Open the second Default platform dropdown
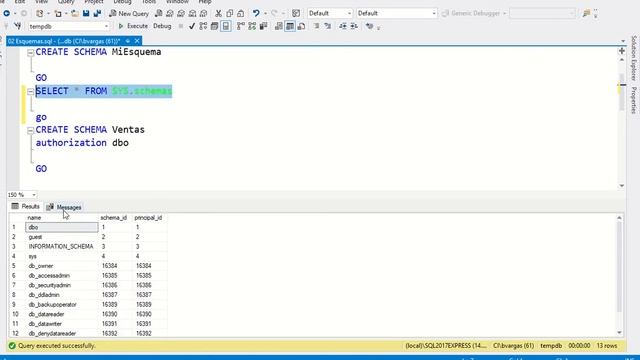The width and height of the screenshot is (640, 360). [x=434, y=13]
